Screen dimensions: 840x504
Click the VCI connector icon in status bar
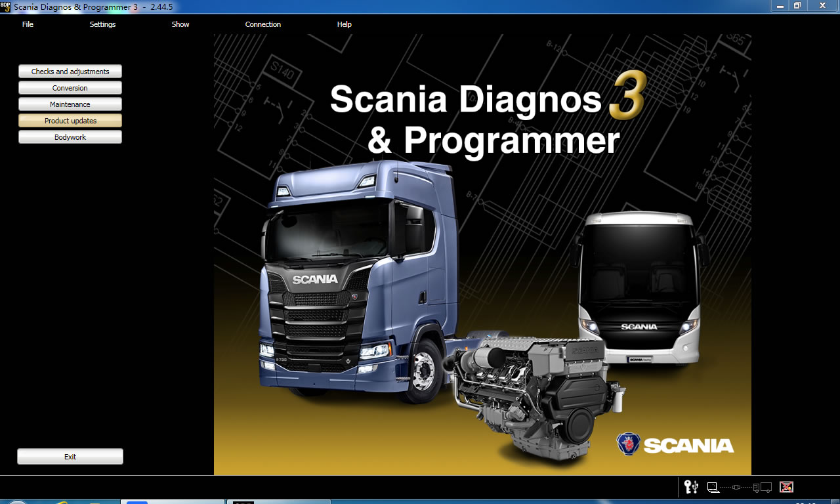[736, 488]
